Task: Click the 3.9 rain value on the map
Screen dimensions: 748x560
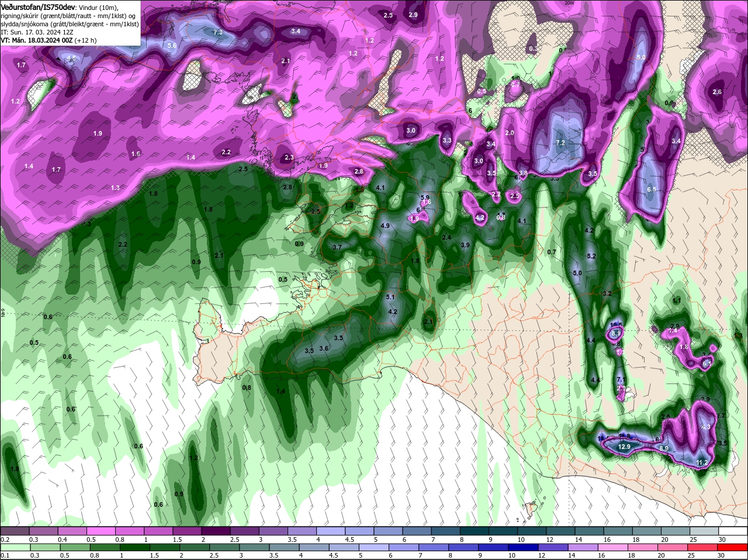Action: coord(465,245)
